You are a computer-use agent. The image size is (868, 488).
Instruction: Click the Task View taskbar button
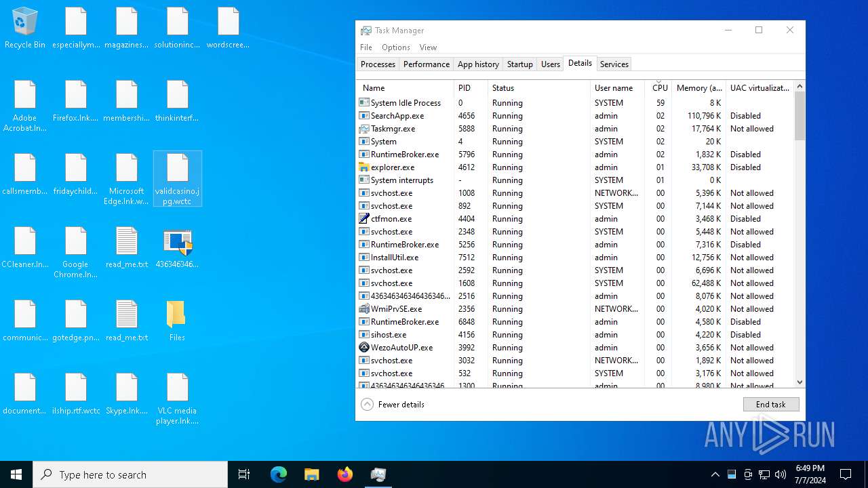[x=244, y=474]
